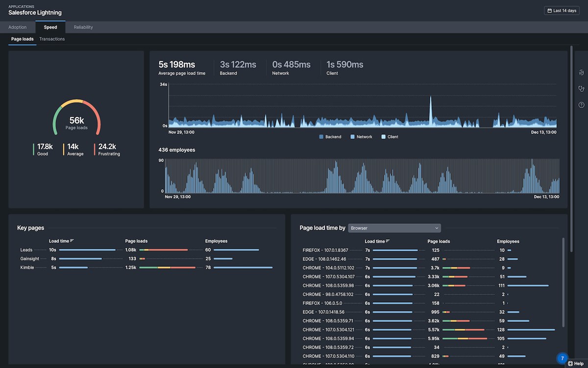Open the stethoscope diagnostics icon
Image resolution: width=588 pixels, height=368 pixels.
pyautogui.click(x=582, y=89)
